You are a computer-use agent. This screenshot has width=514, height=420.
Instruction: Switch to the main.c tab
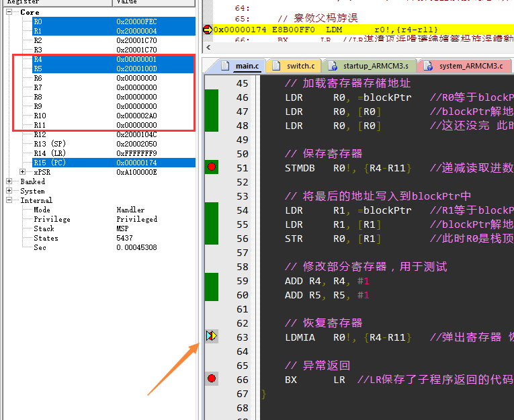pos(247,66)
